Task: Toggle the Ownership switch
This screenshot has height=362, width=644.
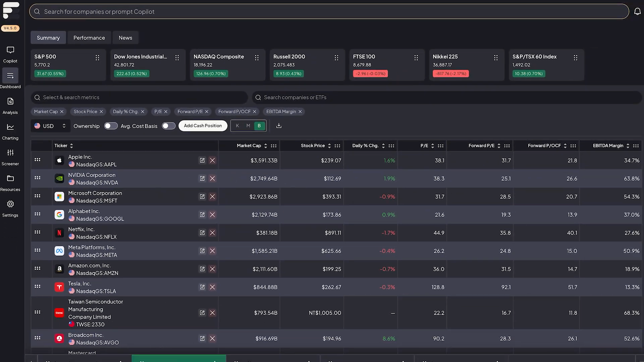Action: coord(111,126)
